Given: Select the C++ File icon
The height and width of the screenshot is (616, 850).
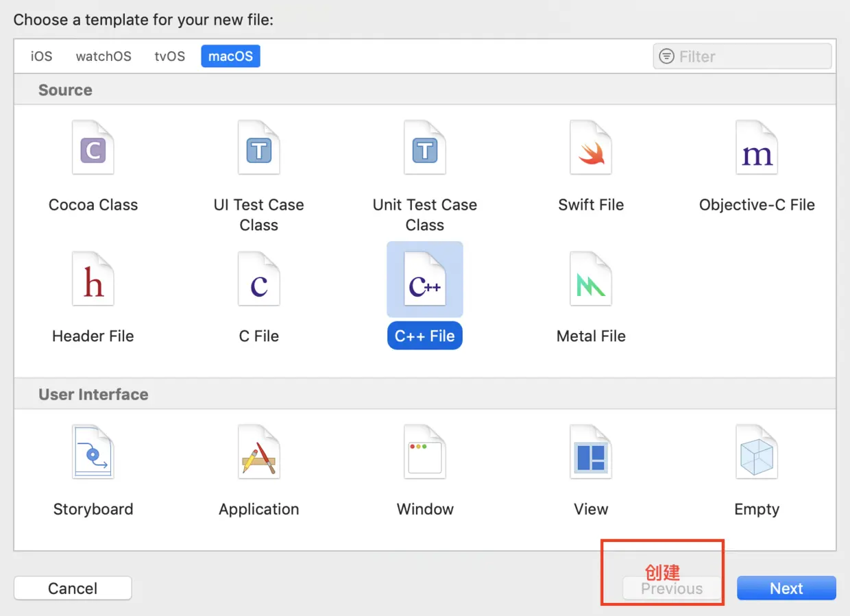Looking at the screenshot, I should tap(425, 280).
